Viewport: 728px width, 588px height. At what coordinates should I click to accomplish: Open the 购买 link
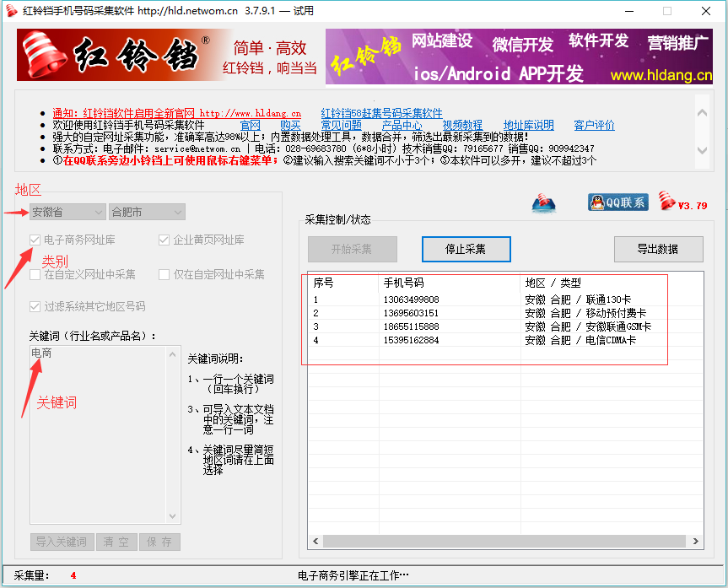tap(290, 125)
